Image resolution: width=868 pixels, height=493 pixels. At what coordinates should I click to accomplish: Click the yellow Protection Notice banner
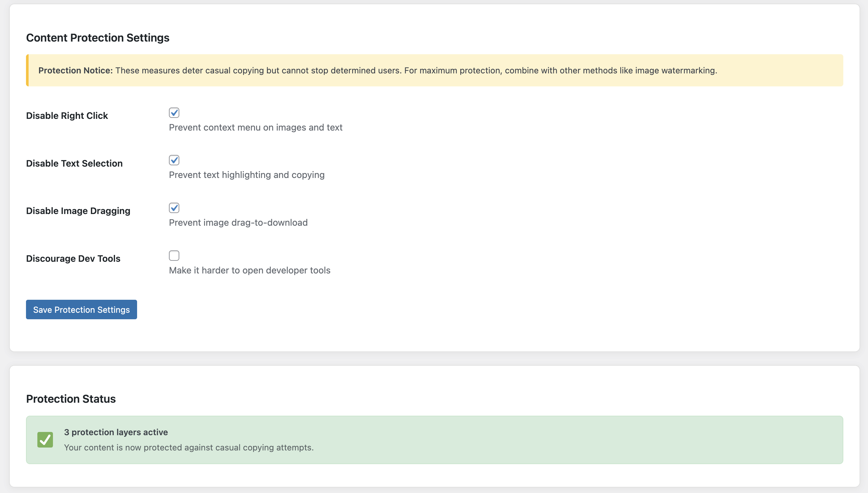(x=433, y=70)
